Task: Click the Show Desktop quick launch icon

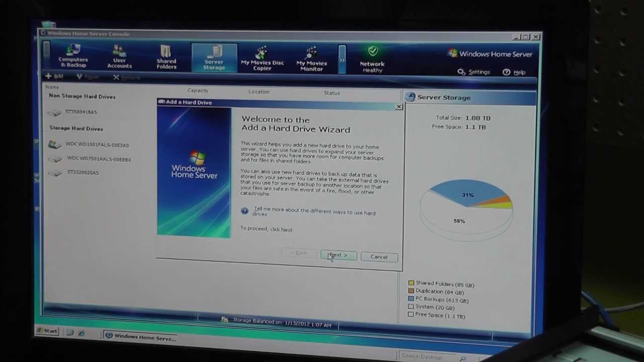Action: pyautogui.click(x=70, y=333)
